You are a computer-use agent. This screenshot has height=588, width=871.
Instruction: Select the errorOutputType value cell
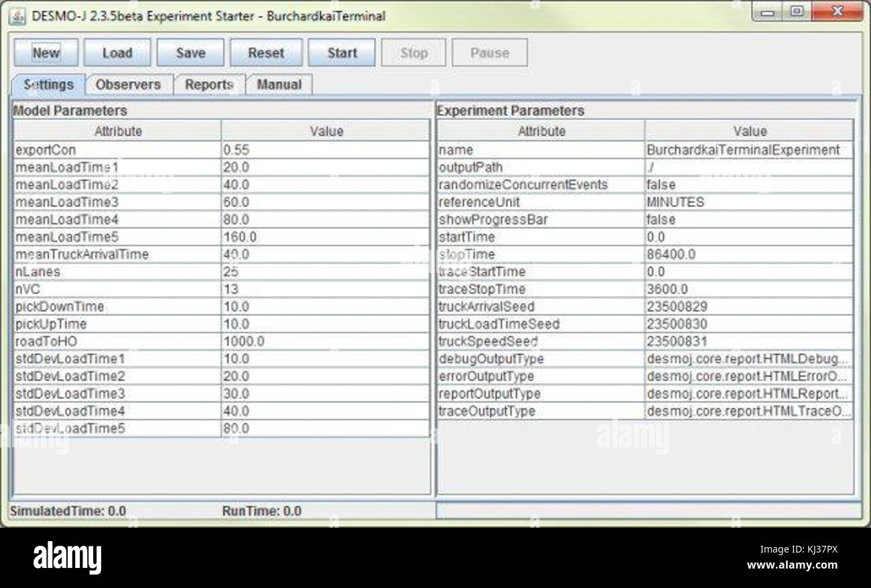(x=750, y=376)
